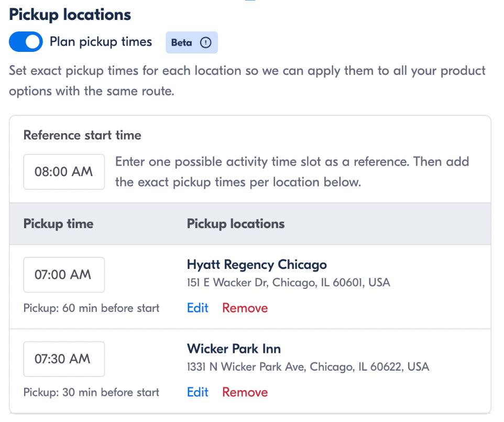Remove the Wicker Park Inn location
Image resolution: width=504 pixels, height=422 pixels.
point(245,393)
